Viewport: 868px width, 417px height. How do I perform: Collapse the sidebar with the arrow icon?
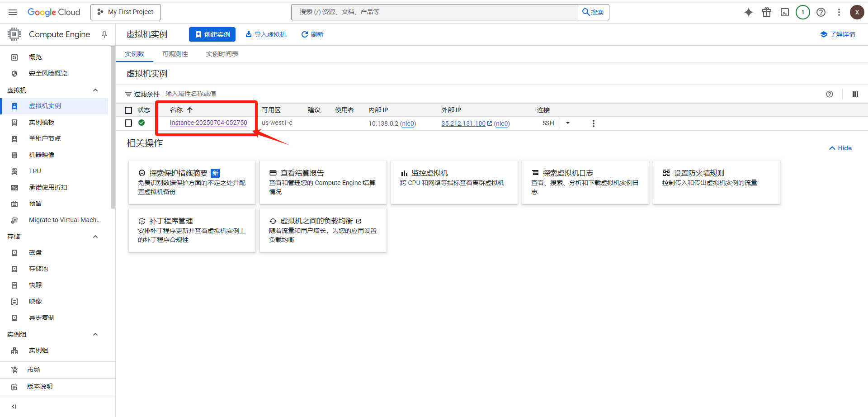pyautogui.click(x=14, y=407)
